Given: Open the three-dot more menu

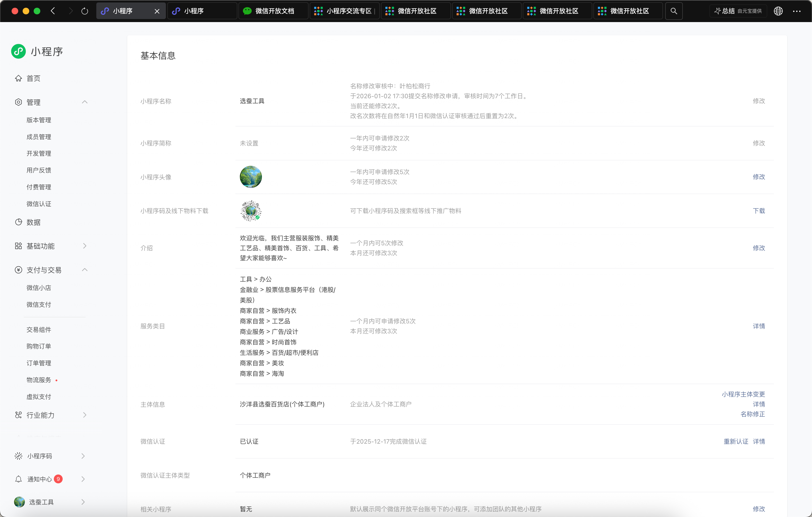Looking at the screenshot, I should pyautogui.click(x=797, y=11).
